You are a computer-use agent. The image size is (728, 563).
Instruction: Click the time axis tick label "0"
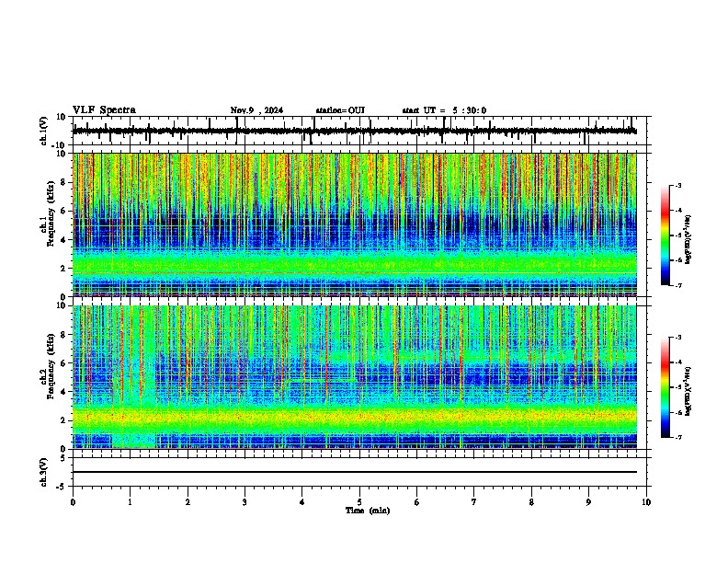click(x=73, y=502)
